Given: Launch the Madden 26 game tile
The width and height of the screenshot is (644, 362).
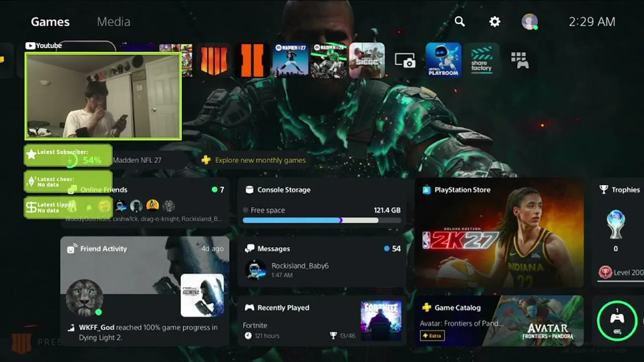Looking at the screenshot, I should [x=329, y=61].
